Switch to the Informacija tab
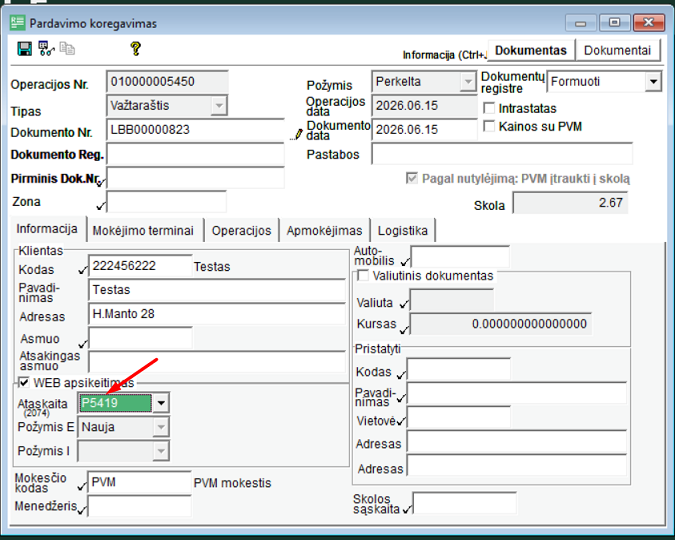Image resolution: width=675 pixels, height=540 pixels. (47, 229)
